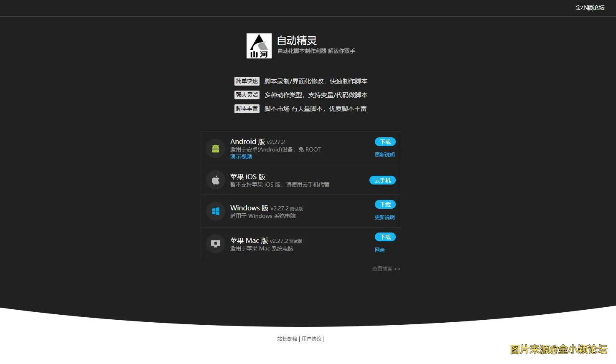The image size is (616, 364).
Task: Download the 苹果 Mac 版
Action: (384, 237)
